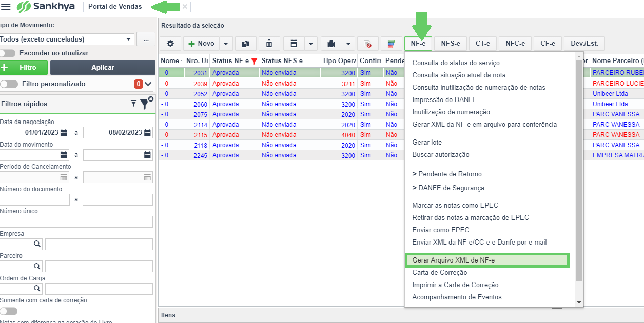Select Consulta situação atual da nota

coord(459,75)
